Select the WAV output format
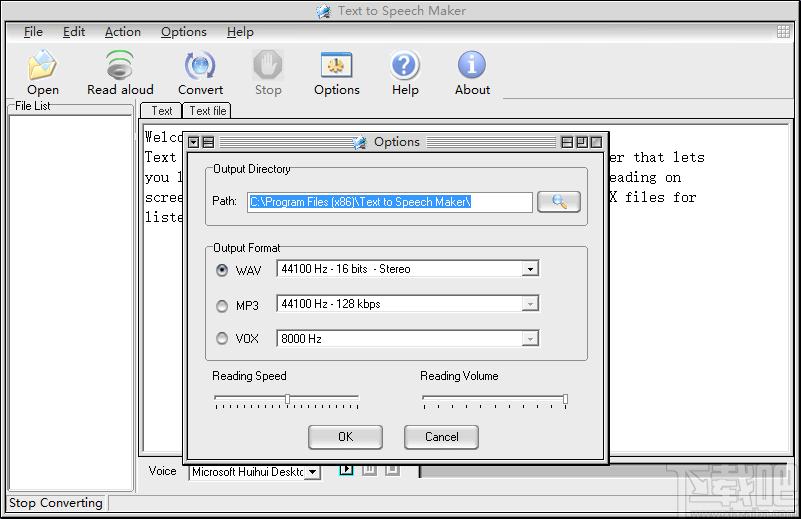This screenshot has height=519, width=801. pyautogui.click(x=222, y=270)
